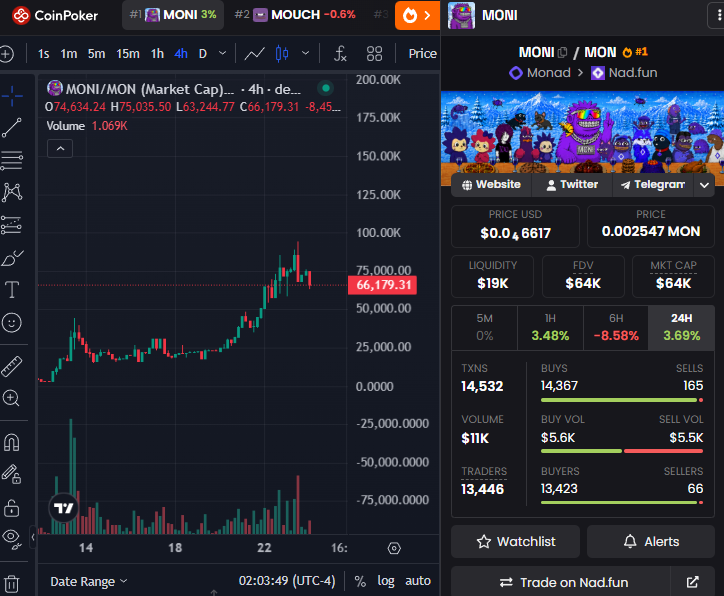Screen dimensions: 724x596
Task: Select the 6H stats period
Action: tap(616, 327)
